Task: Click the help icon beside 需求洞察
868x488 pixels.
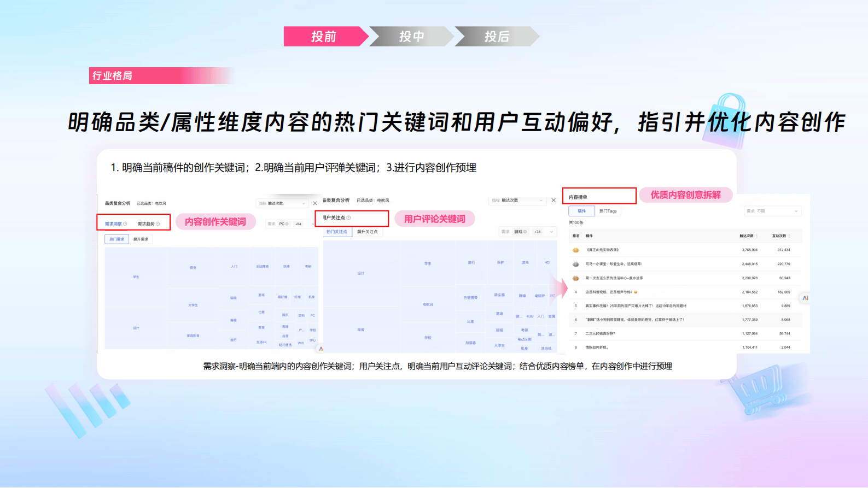Action: coord(125,224)
